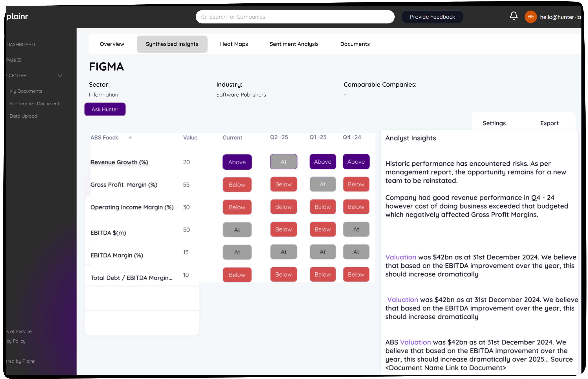The height and width of the screenshot is (379, 588).
Task: Click the HE user avatar
Action: 530,17
